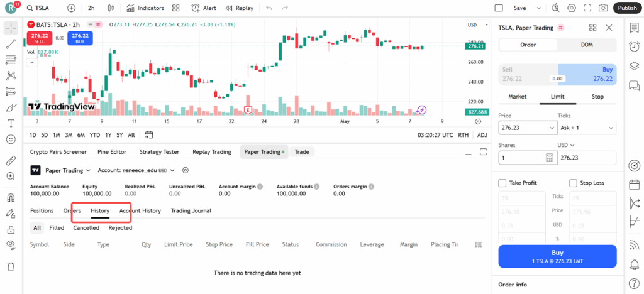Toggle the ADJ adjustment setting

[x=482, y=135]
